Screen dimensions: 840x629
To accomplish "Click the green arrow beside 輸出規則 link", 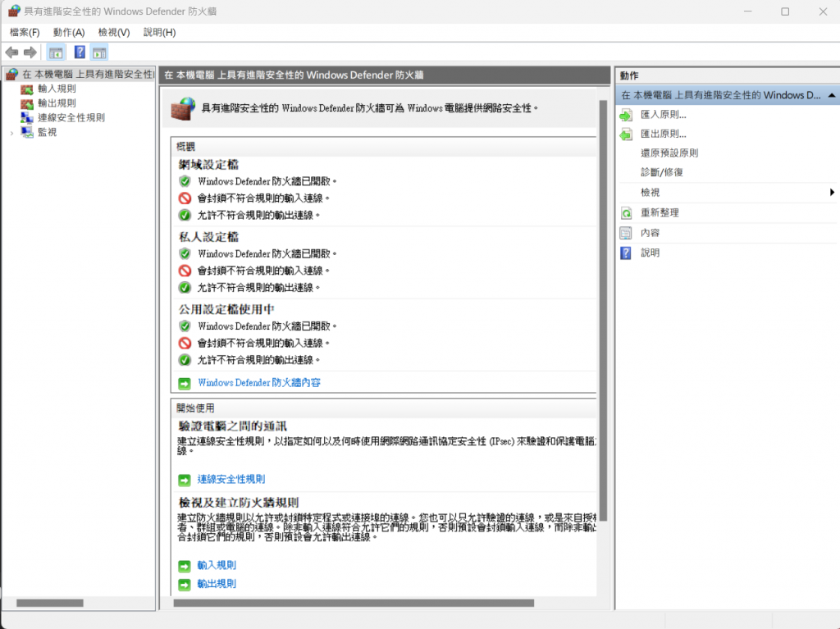I will pos(185,585).
